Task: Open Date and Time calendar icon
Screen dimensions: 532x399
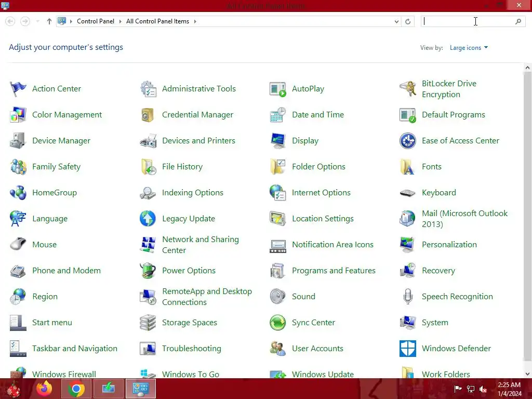Action: coord(278,115)
